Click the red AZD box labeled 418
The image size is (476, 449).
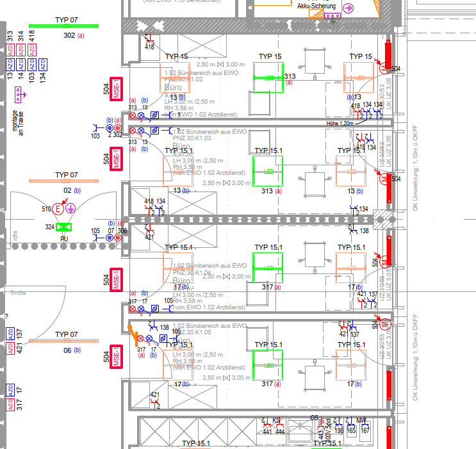tap(32, 50)
